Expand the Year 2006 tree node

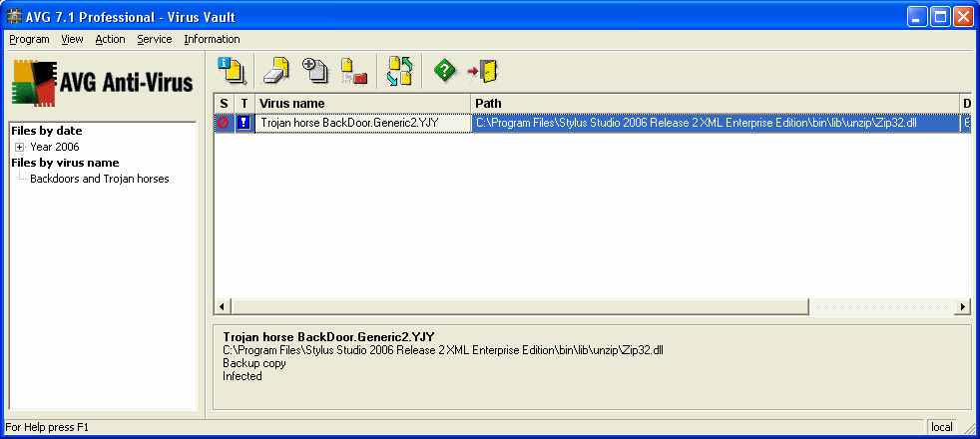click(19, 148)
